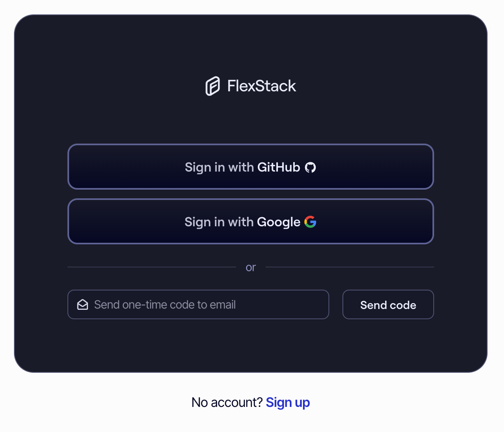The image size is (504, 432).
Task: Sign in with Google
Action: pos(251,221)
